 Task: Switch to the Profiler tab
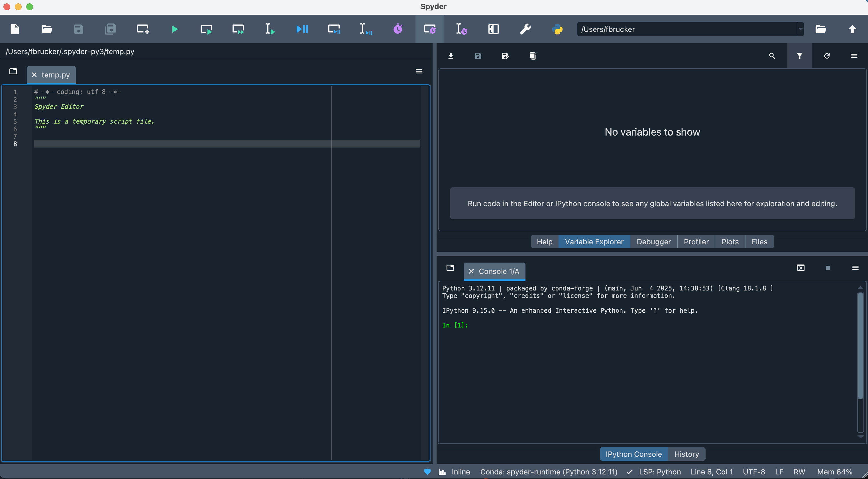[696, 241]
